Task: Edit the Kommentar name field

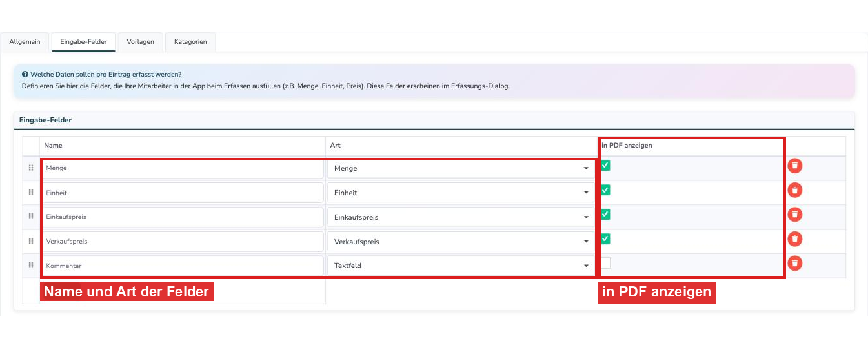Action: point(183,266)
